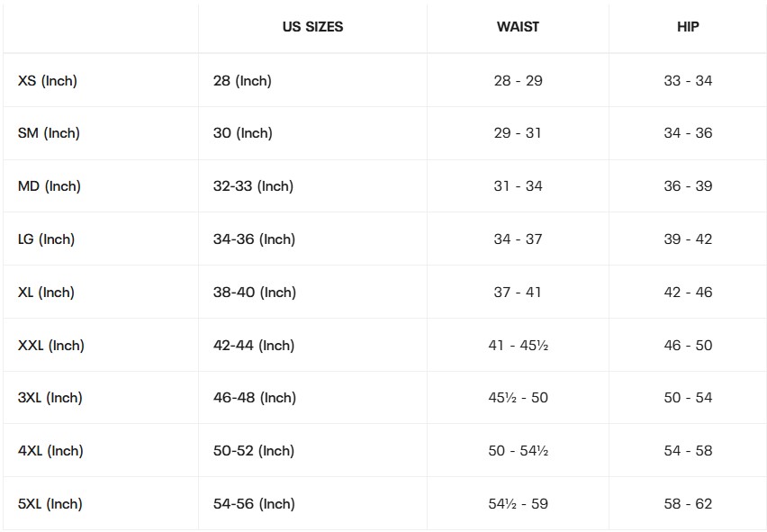This screenshot has width=767, height=532.
Task: Click the hip value 42 - 46
Action: pyautogui.click(x=688, y=293)
